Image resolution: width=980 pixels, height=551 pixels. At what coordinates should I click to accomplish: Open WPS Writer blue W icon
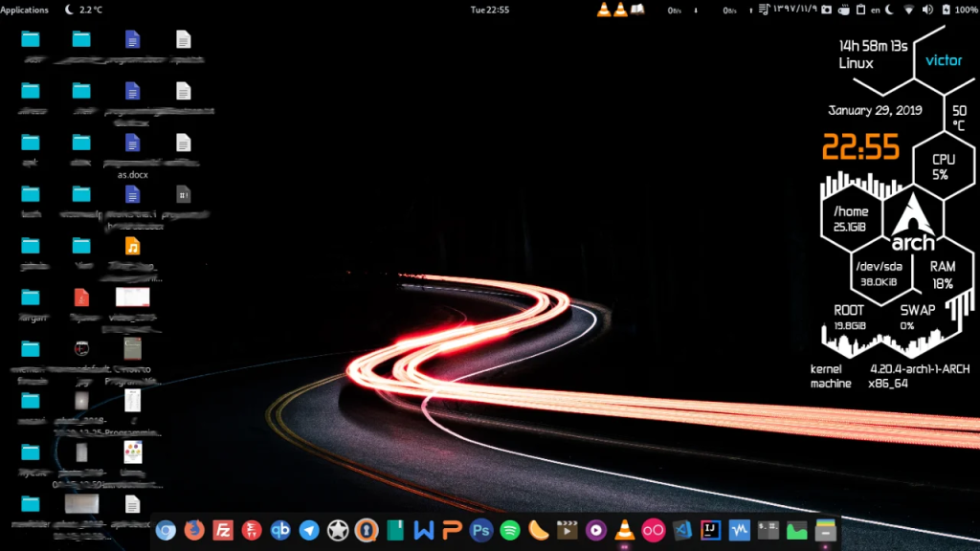(424, 530)
